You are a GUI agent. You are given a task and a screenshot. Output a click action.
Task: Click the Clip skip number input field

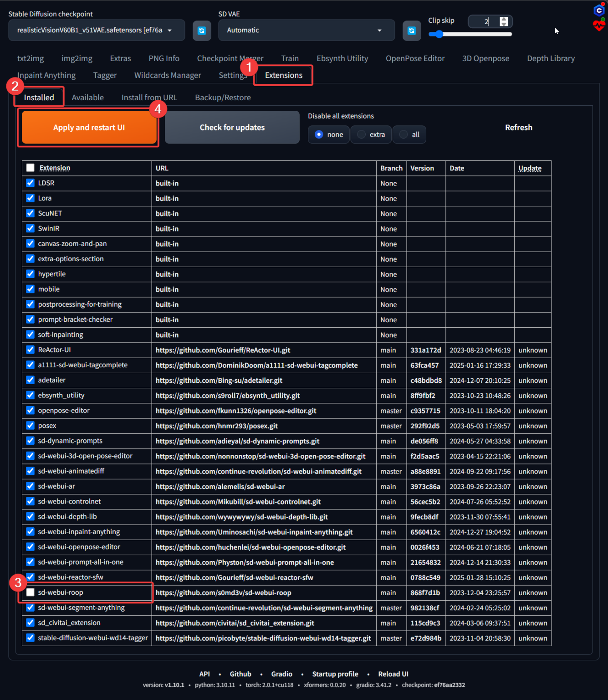(483, 21)
